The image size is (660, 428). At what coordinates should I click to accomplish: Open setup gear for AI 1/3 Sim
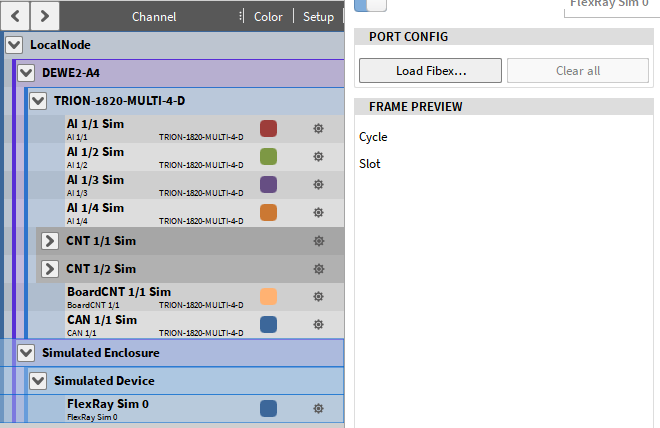[x=318, y=185]
